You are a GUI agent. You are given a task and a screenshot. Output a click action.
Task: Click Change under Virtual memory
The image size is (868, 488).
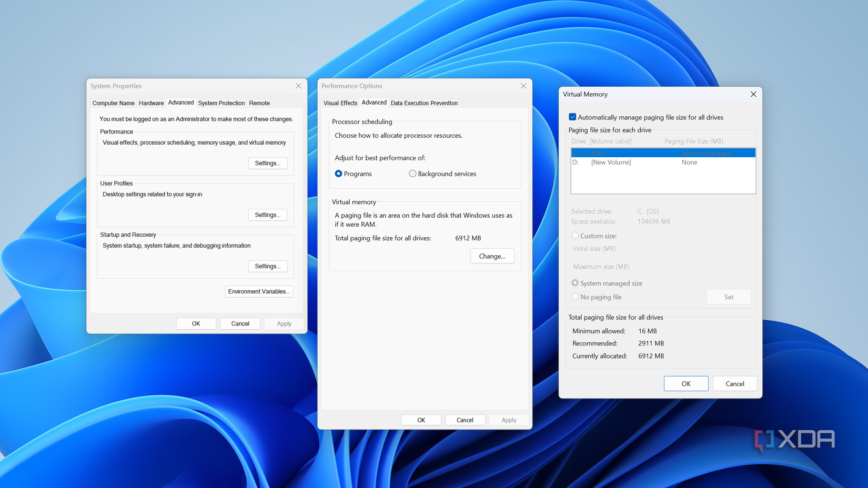[x=492, y=256]
